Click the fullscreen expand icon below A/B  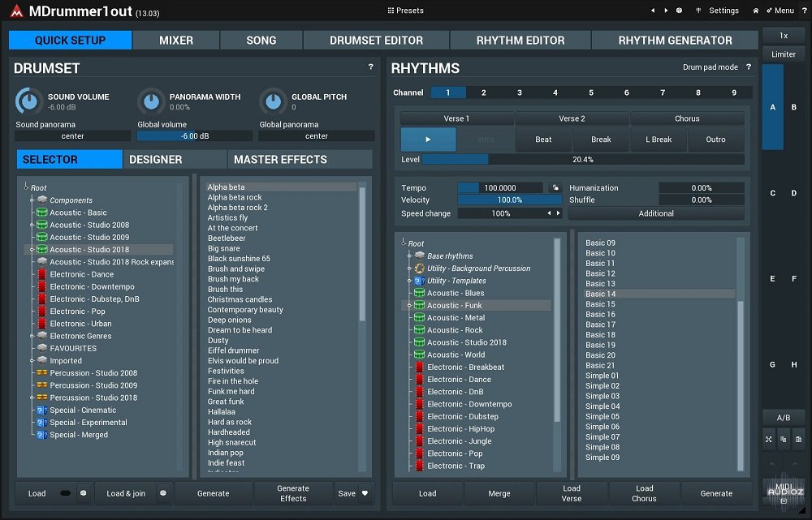pyautogui.click(x=768, y=440)
